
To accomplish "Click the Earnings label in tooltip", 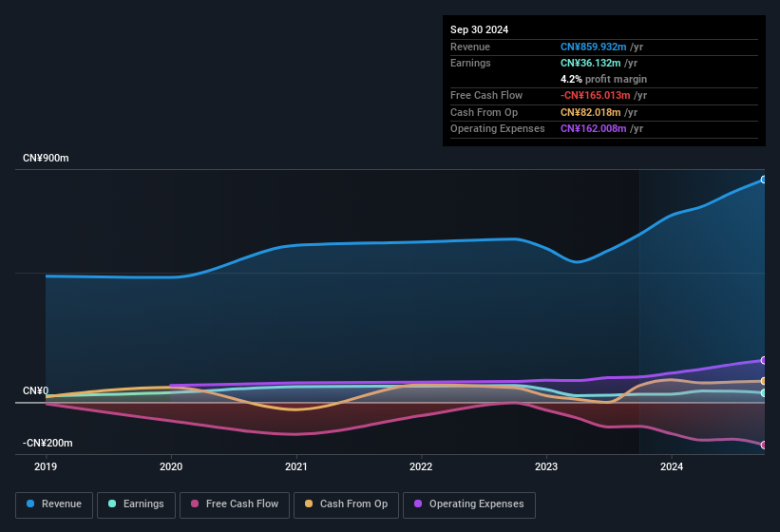I will click(470, 63).
